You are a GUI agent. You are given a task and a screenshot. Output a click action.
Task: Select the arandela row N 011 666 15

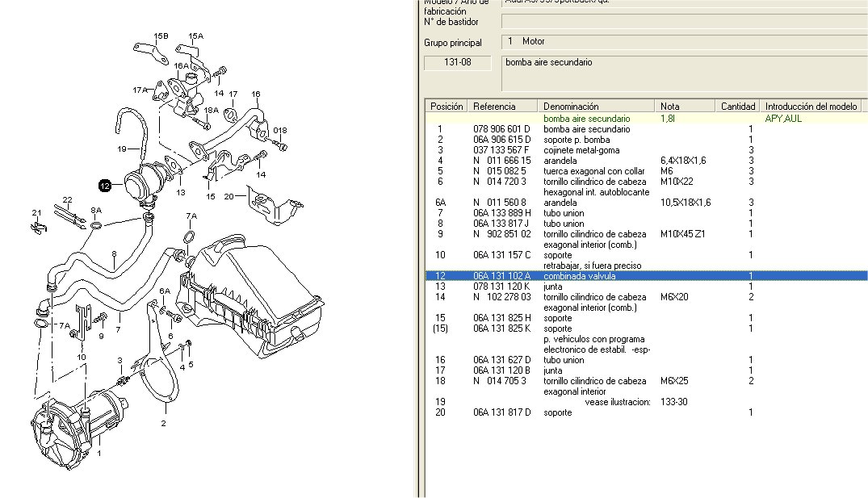coord(646,161)
